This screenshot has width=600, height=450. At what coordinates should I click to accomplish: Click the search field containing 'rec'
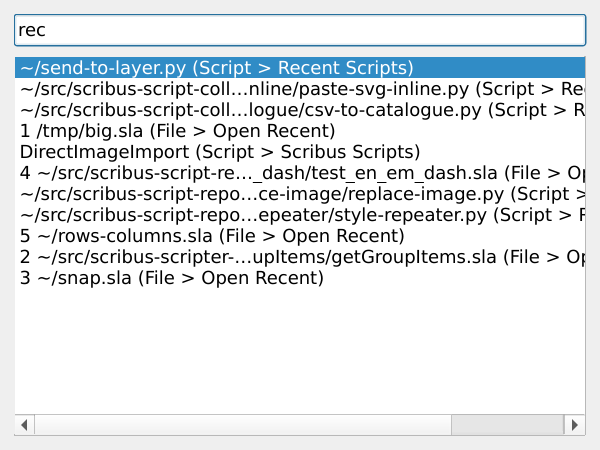300,30
